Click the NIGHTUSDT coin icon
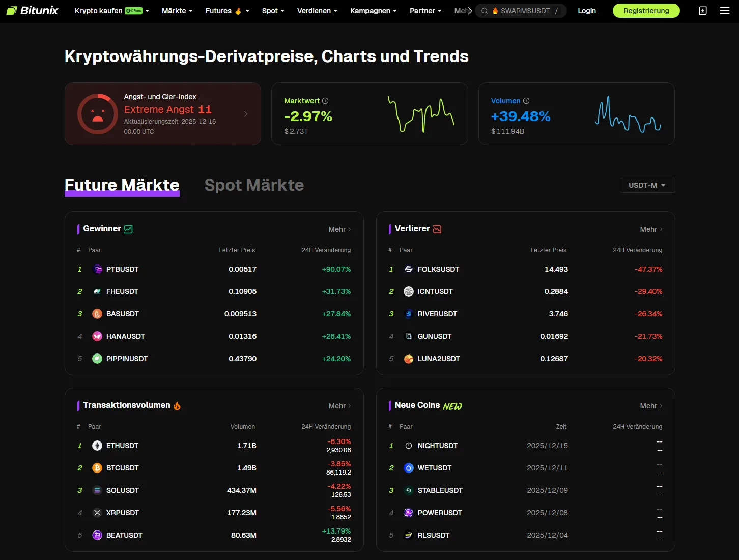The height and width of the screenshot is (560, 739). 409,446
